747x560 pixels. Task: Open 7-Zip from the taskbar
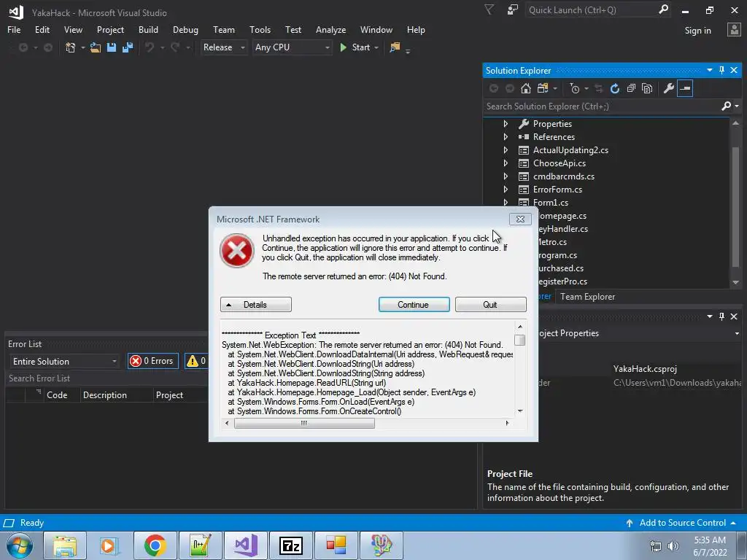click(290, 545)
